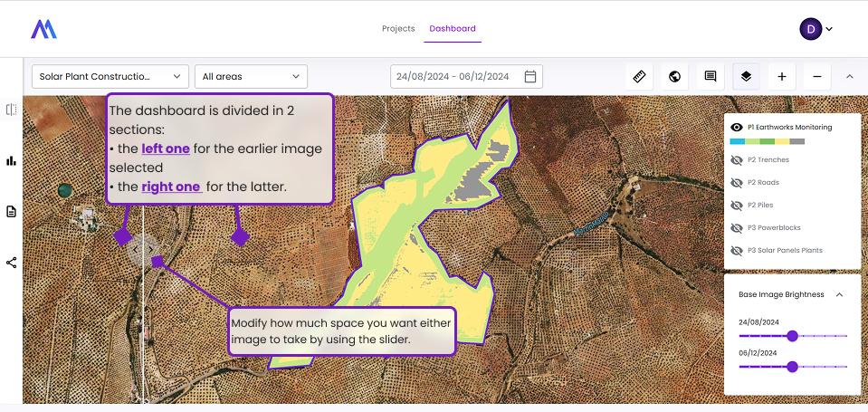Screen dimensions: 868x412
Task: Toggle split compare view in sidebar
Action: pyautogui.click(x=11, y=109)
